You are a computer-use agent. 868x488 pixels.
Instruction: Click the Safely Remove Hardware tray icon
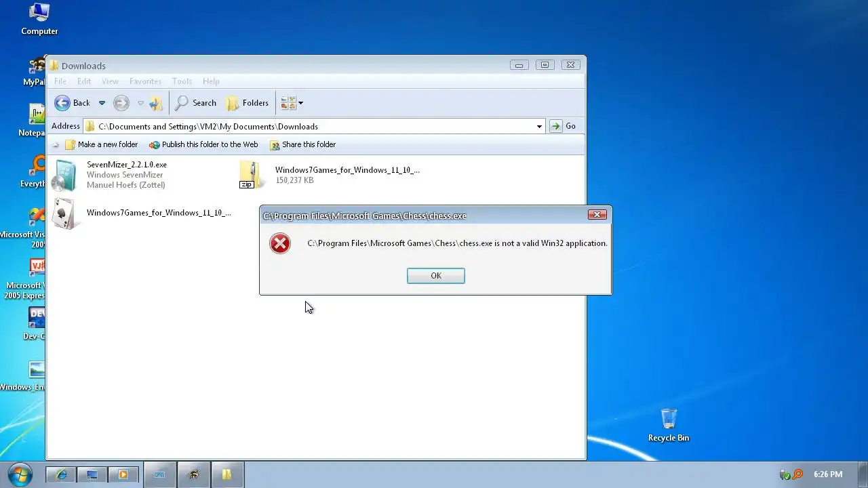[785, 474]
